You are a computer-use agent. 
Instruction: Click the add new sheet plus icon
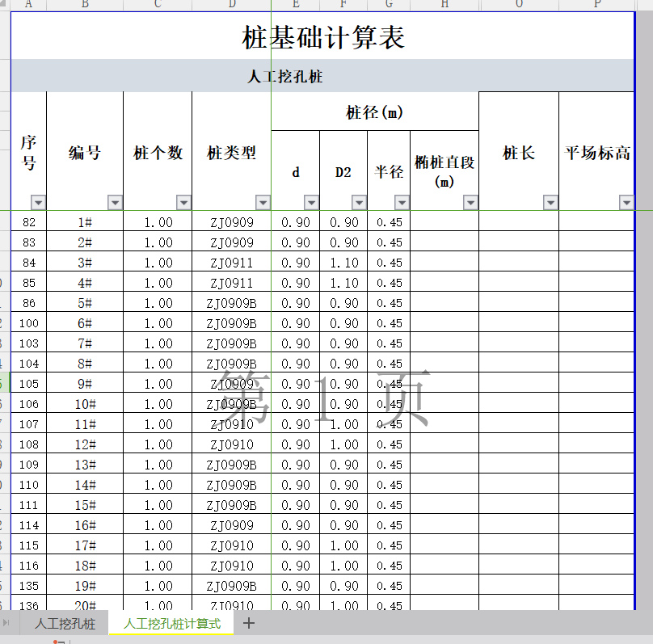(249, 623)
